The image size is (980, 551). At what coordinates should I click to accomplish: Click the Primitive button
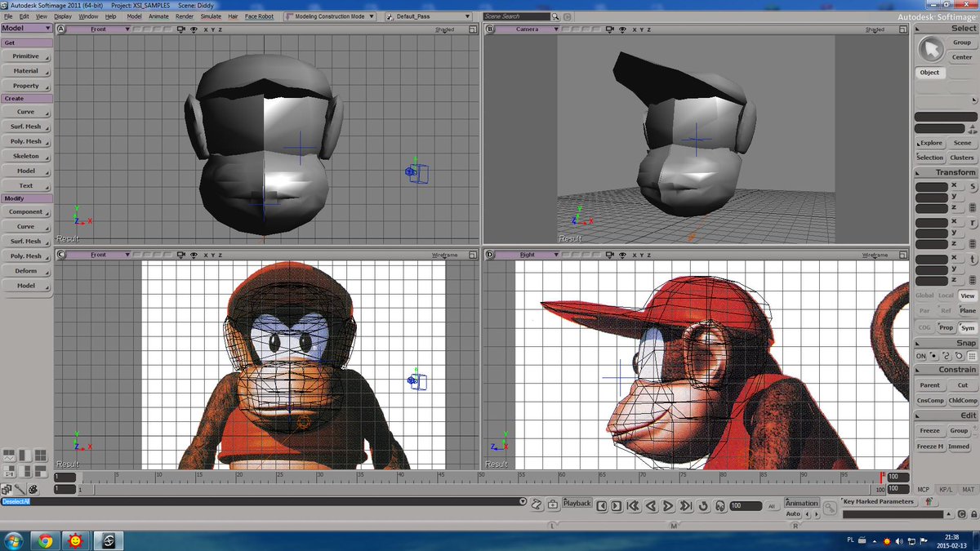tap(26, 56)
